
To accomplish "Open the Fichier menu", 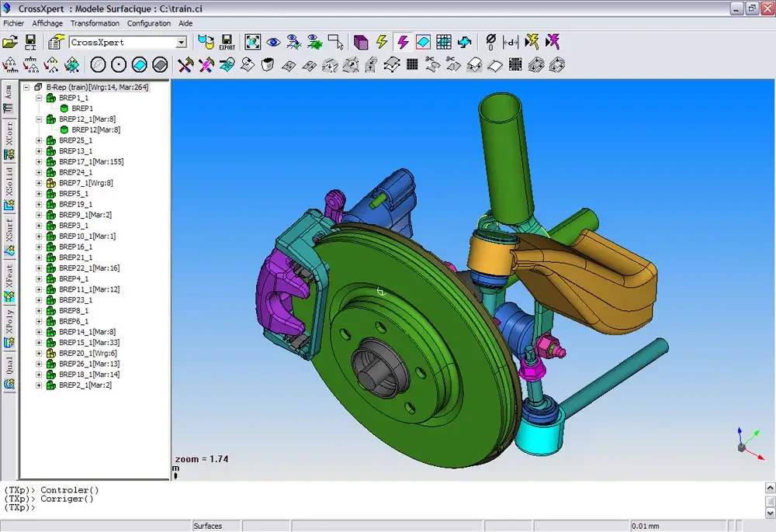I will (13, 23).
